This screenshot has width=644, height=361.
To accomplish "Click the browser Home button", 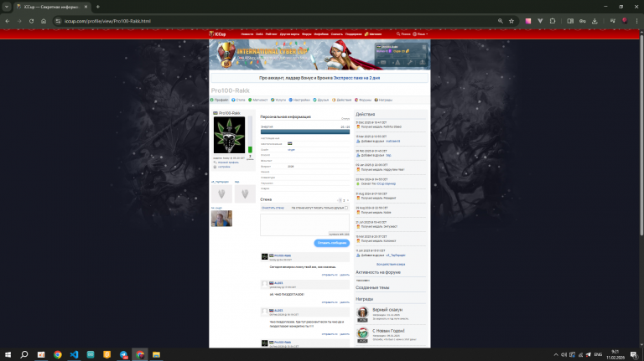I will (x=44, y=21).
